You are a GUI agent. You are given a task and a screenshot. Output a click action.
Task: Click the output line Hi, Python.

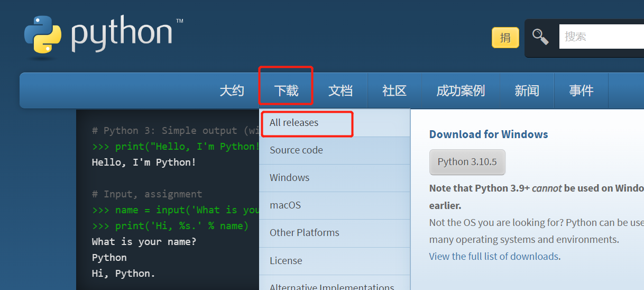[x=124, y=274]
